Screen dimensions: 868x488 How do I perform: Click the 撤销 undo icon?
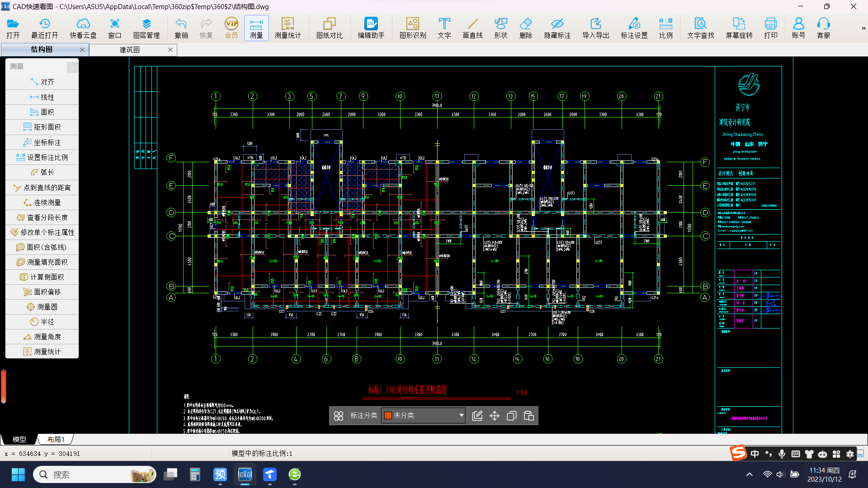[181, 28]
